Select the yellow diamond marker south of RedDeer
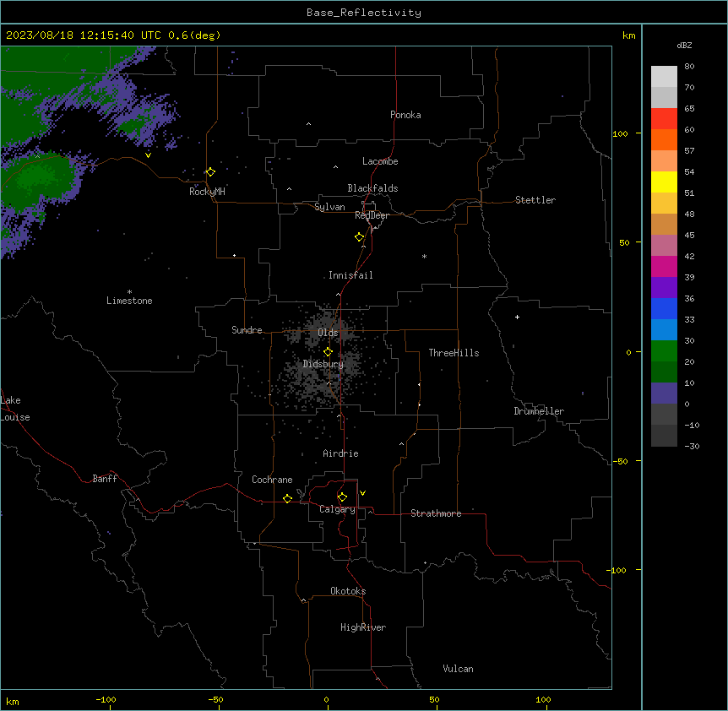The height and width of the screenshot is (711, 728). (x=359, y=237)
